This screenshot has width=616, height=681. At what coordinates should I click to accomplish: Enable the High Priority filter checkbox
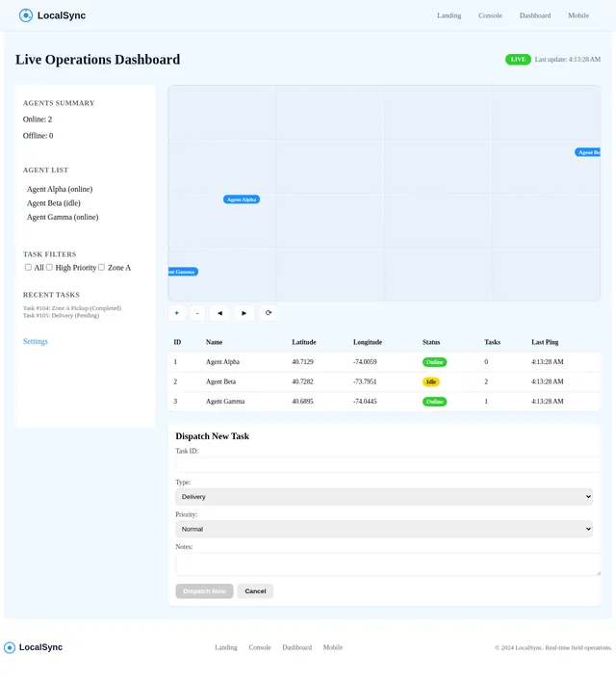click(49, 268)
